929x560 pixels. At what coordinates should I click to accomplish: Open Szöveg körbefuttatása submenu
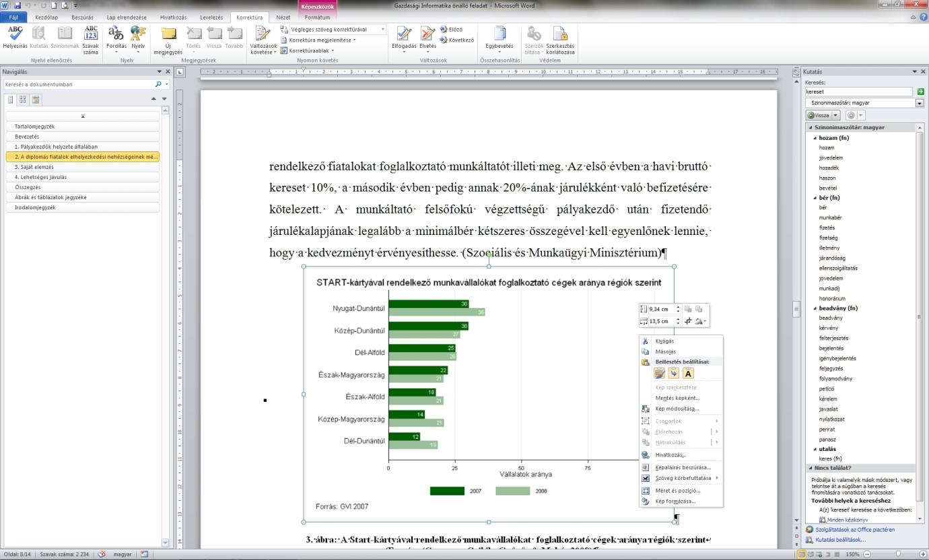click(683, 478)
